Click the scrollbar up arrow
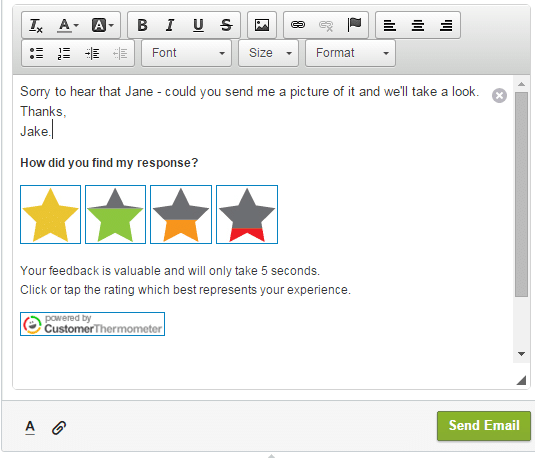The width and height of the screenshot is (535, 458). pyautogui.click(x=521, y=84)
